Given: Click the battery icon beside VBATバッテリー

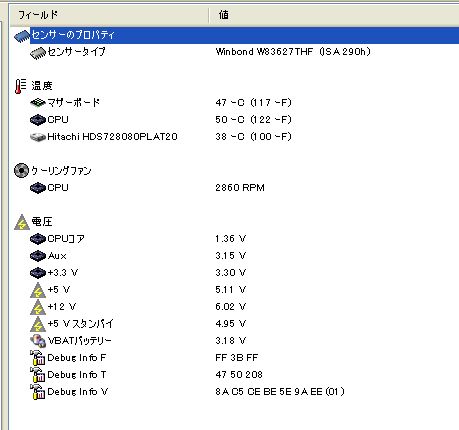Looking at the screenshot, I should (37, 341).
